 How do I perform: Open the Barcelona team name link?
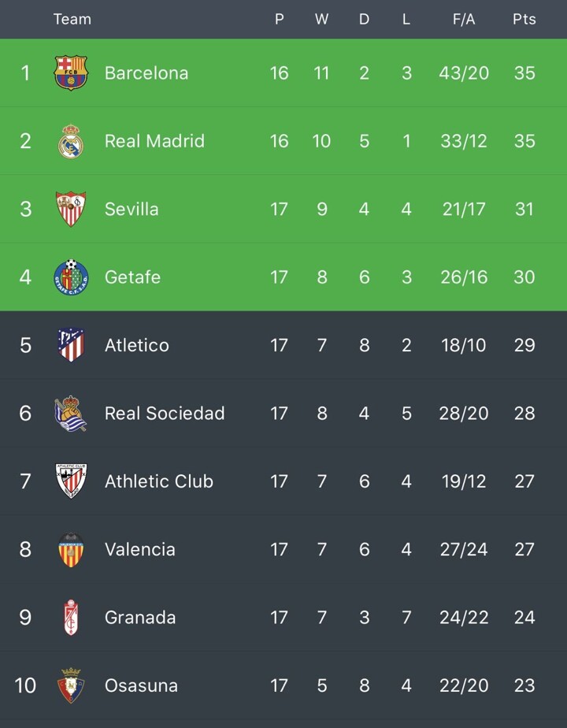146,73
